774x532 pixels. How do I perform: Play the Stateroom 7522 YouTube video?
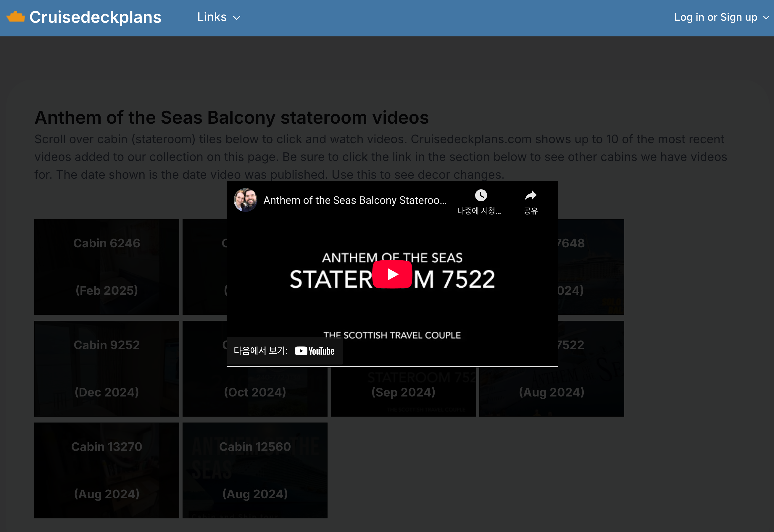(x=392, y=274)
